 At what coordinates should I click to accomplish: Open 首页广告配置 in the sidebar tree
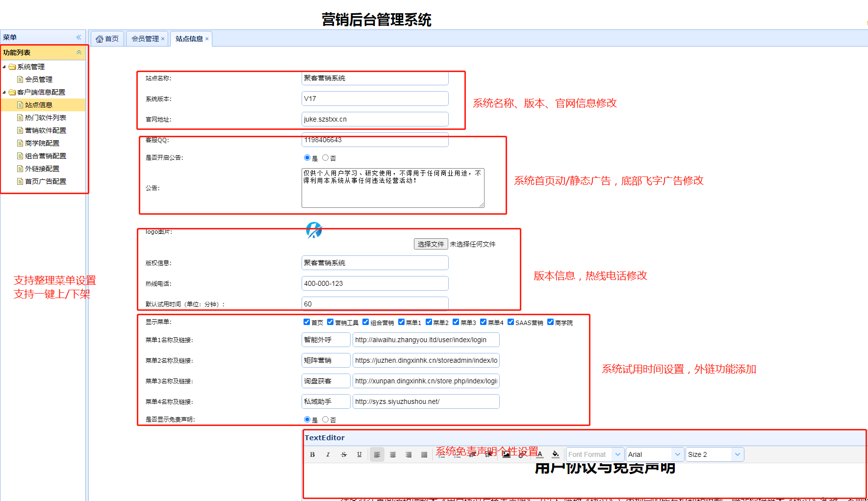pos(46,181)
